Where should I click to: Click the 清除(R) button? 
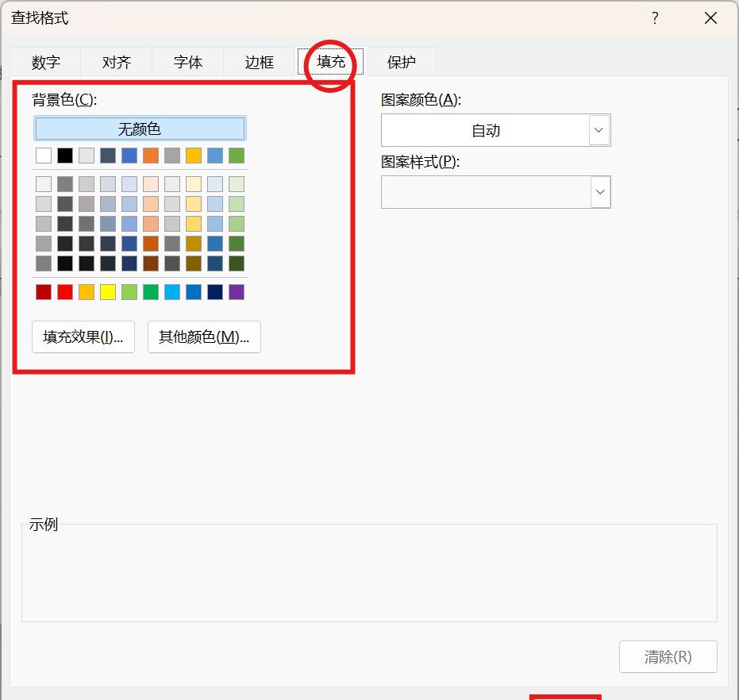click(668, 656)
